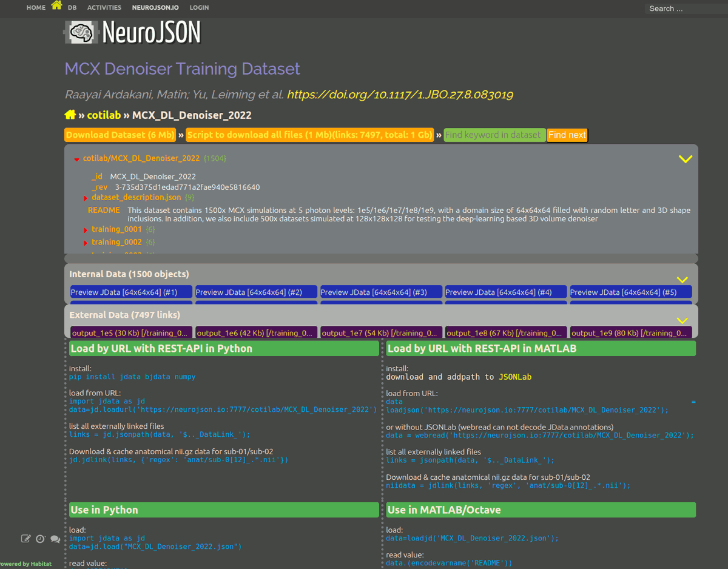Open external link output_1e8 (67 Kb)
Screen dimensions: 728x569
tap(506, 332)
